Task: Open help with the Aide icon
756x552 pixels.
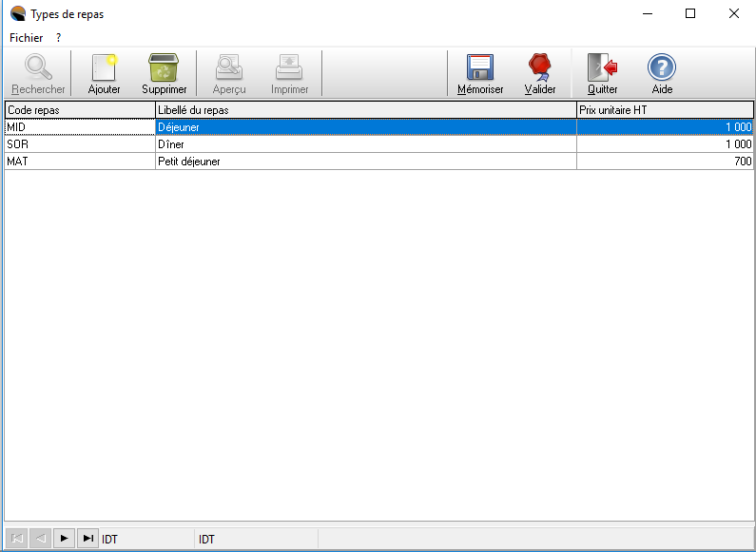Action: tap(662, 68)
